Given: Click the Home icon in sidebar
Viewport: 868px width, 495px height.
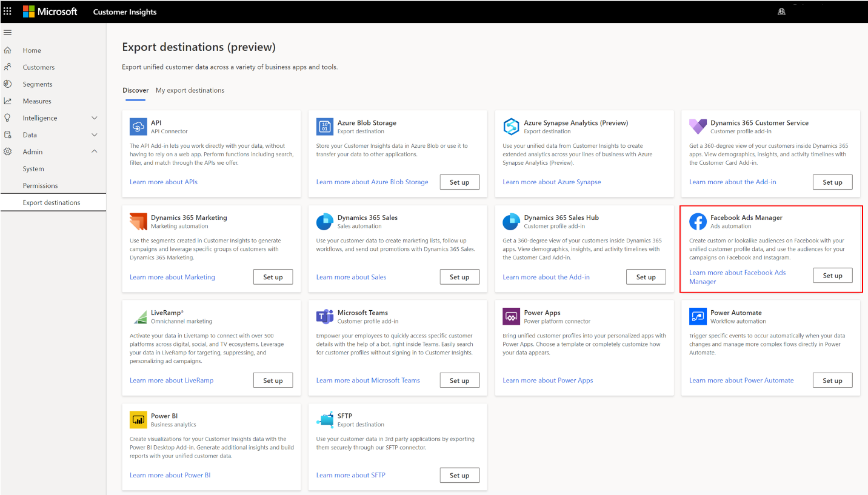Looking at the screenshot, I should [x=8, y=50].
